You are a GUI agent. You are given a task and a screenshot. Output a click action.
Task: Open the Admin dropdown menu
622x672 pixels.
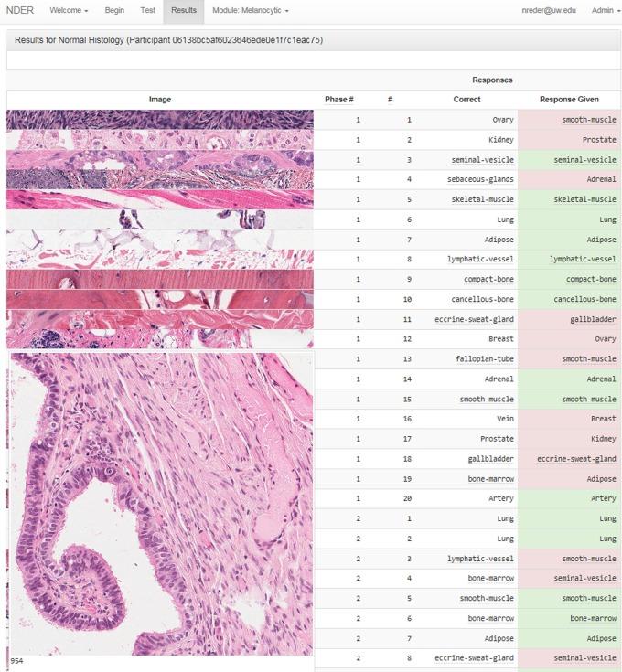[x=606, y=10]
